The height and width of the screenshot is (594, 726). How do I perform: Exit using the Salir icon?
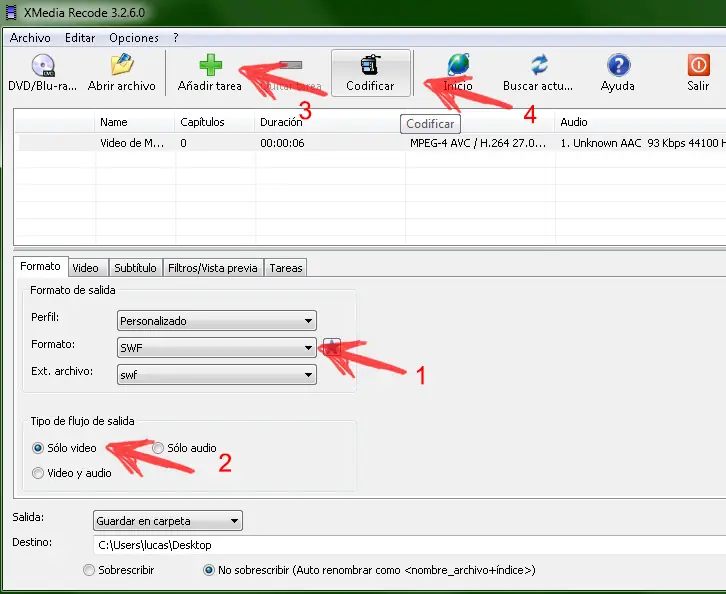point(698,64)
